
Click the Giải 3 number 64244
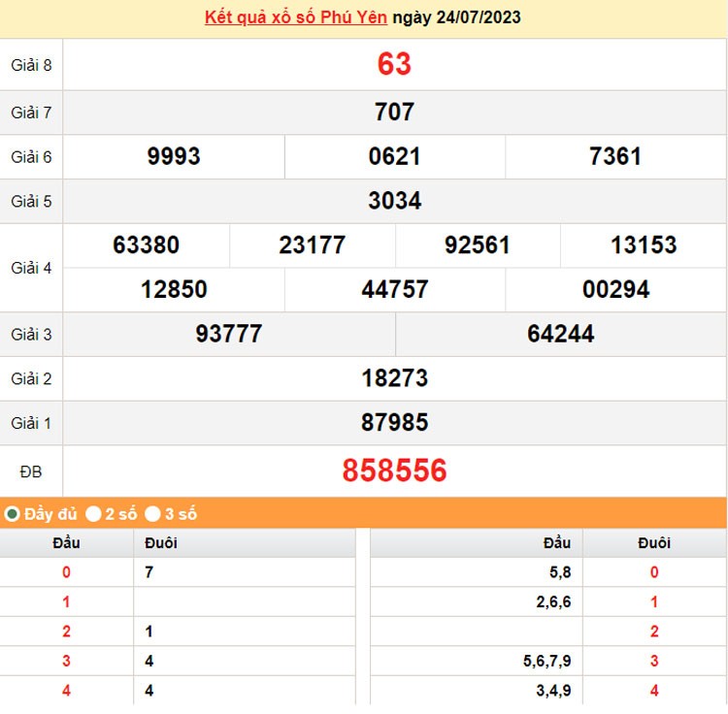click(561, 335)
